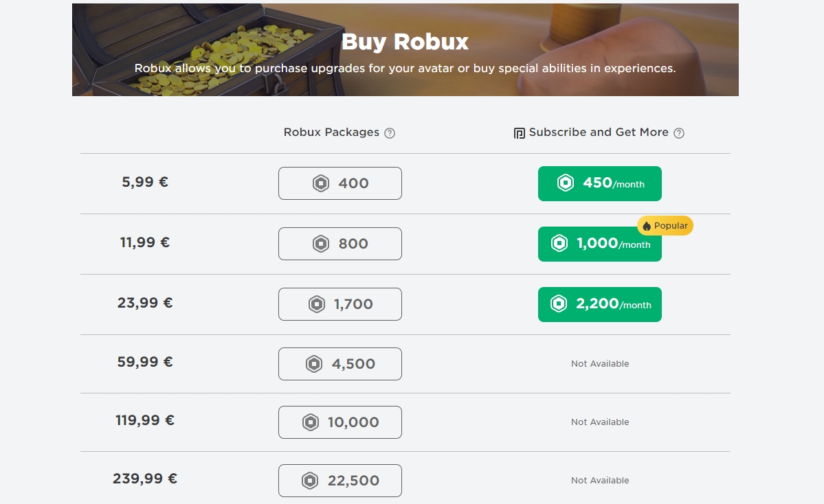The image size is (824, 504).
Task: Click the flame icon on the Popular badge
Action: [x=647, y=226]
